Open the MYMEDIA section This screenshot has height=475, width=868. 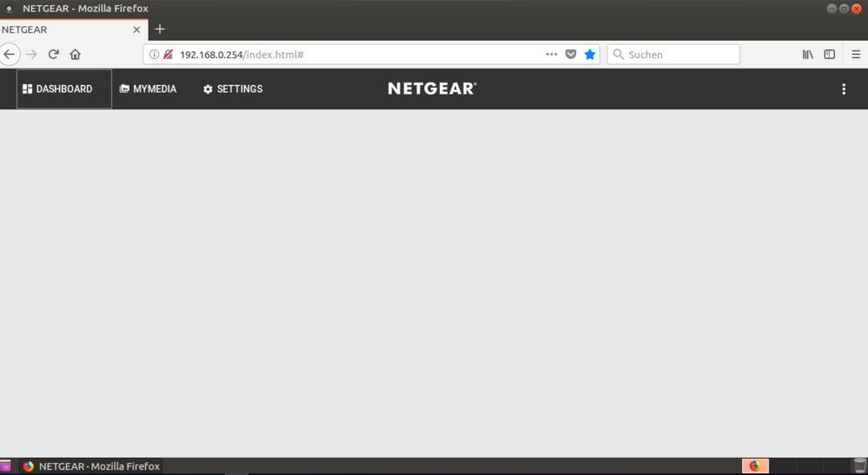click(x=148, y=89)
